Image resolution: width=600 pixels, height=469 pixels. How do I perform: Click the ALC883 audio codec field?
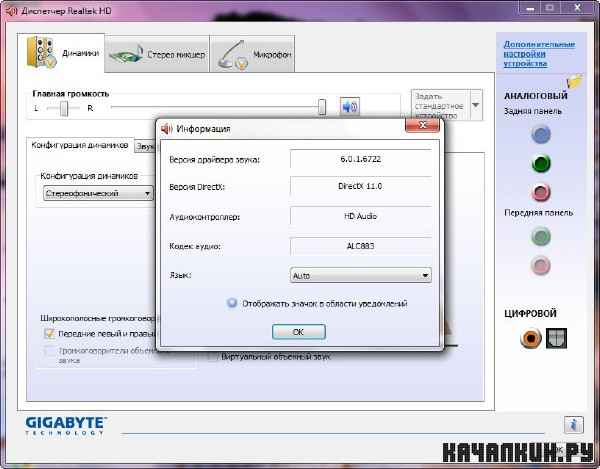[x=360, y=246]
